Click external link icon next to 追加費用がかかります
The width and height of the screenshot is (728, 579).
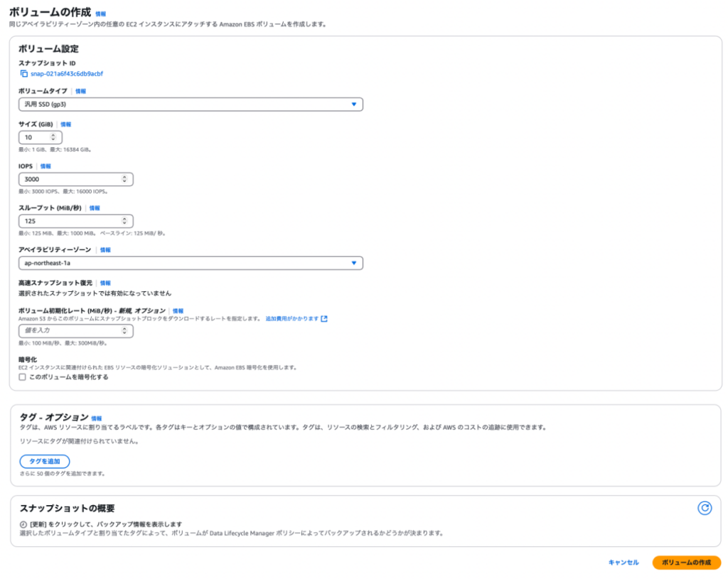click(x=324, y=319)
